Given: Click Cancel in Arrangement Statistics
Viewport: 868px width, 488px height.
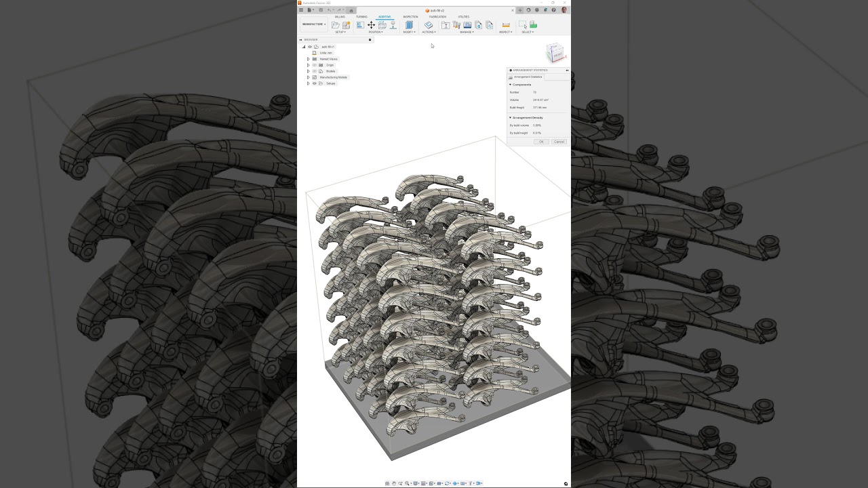Looking at the screenshot, I should [559, 142].
